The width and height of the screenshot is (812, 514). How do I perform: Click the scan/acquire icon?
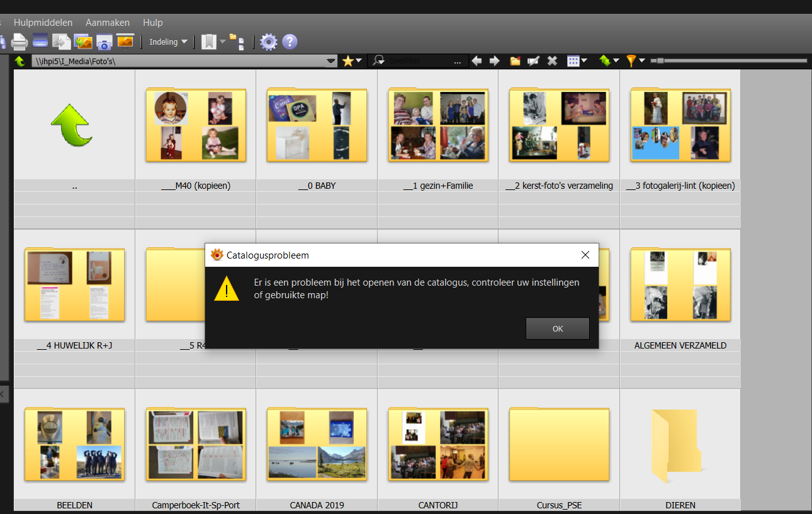(40, 42)
